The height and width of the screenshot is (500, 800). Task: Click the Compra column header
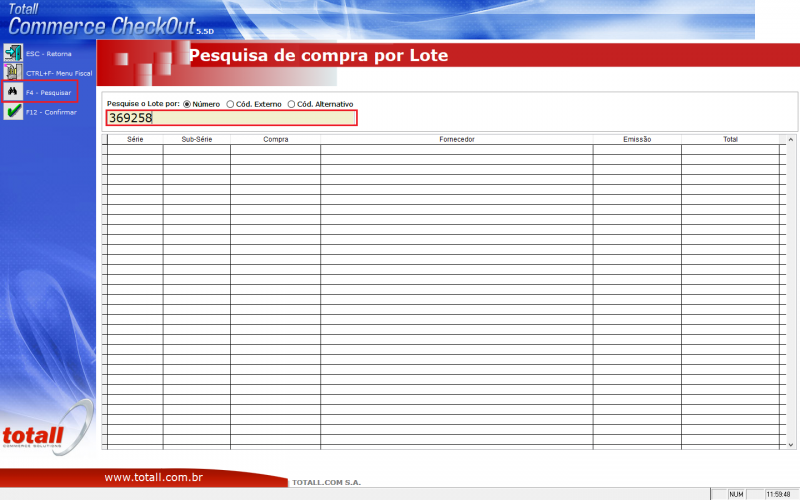click(275, 139)
